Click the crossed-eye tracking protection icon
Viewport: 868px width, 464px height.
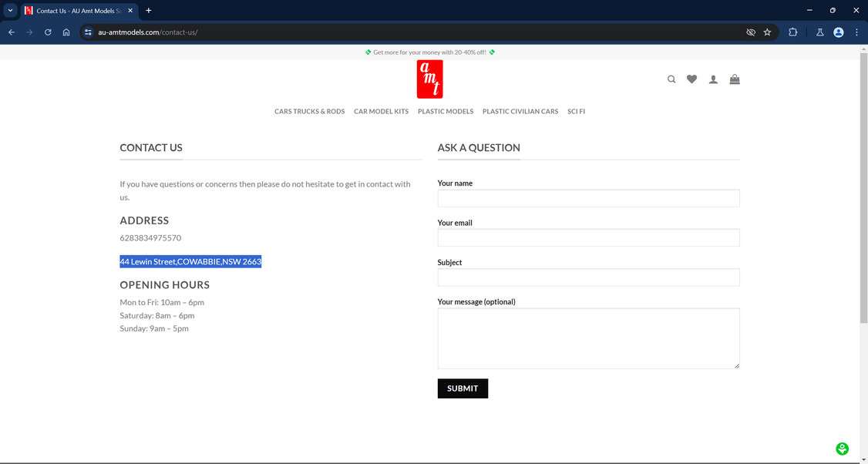(751, 32)
